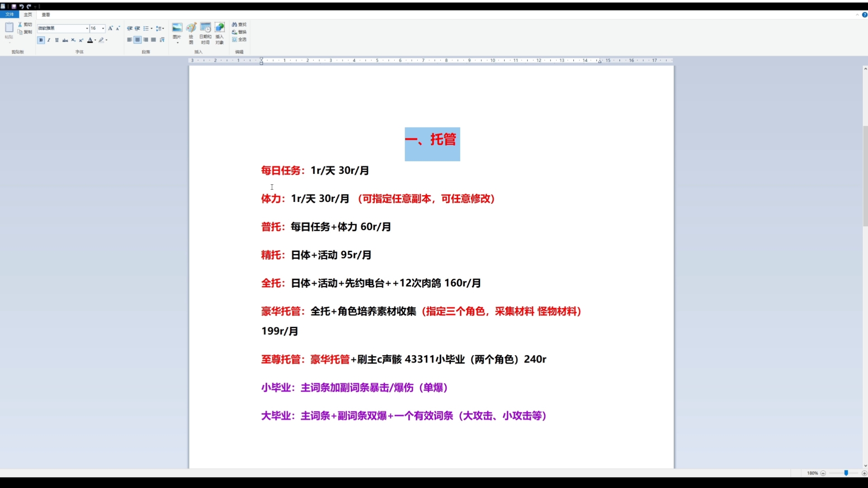Open the font family dropdown
The width and height of the screenshot is (868, 488).
coord(87,28)
